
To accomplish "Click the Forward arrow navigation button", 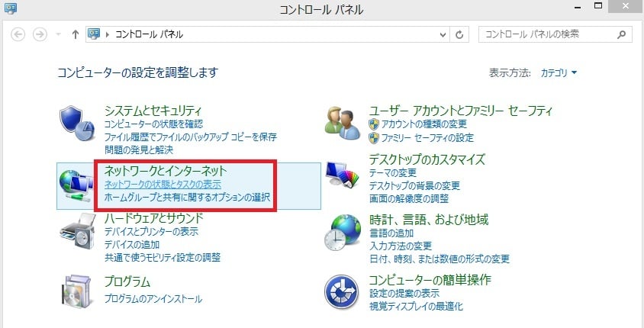I will pos(40,34).
